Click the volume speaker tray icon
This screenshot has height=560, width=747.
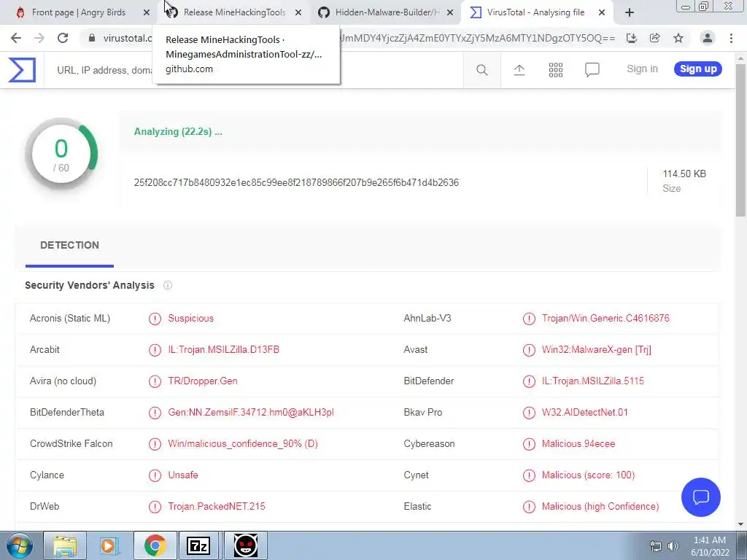click(x=673, y=546)
